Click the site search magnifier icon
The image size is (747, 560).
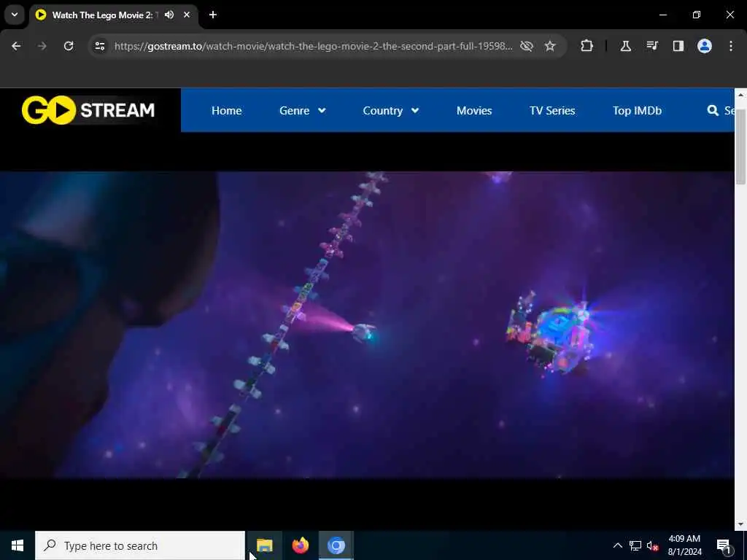point(713,111)
